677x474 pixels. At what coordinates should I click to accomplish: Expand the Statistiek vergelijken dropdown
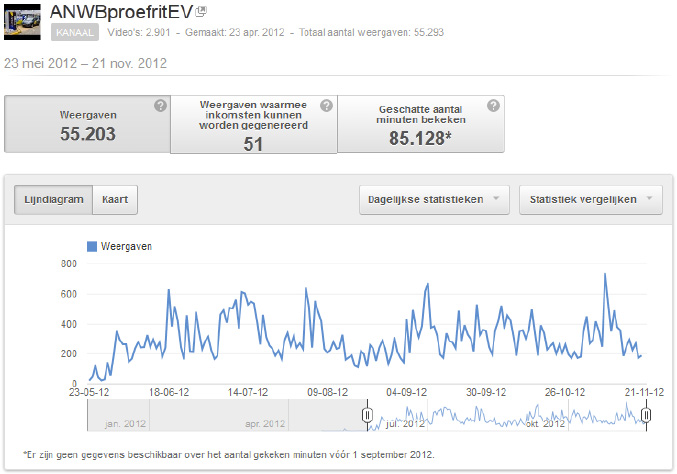[590, 199]
